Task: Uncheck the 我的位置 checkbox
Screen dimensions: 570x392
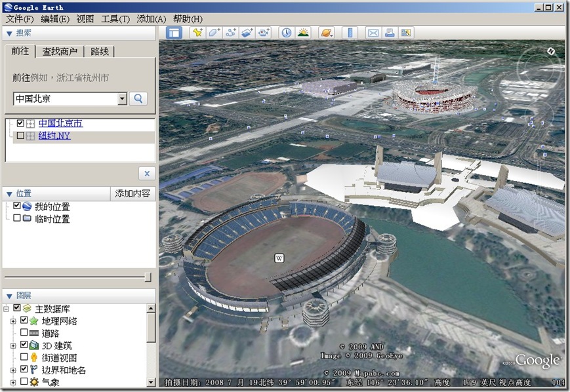Action: tap(16, 206)
